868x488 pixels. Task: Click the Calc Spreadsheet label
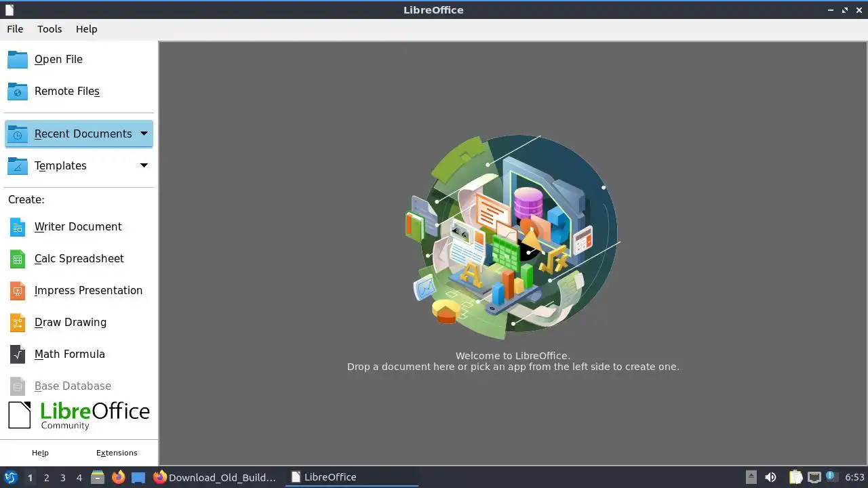(79, 259)
